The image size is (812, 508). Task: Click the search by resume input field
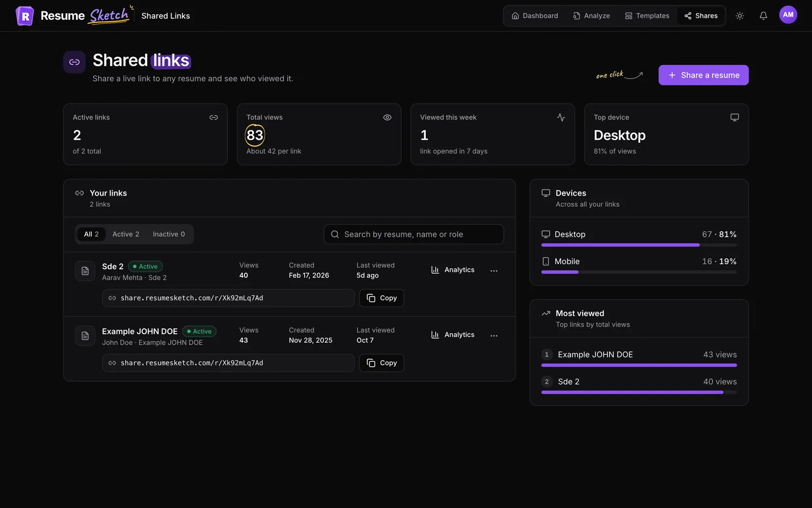pos(414,234)
